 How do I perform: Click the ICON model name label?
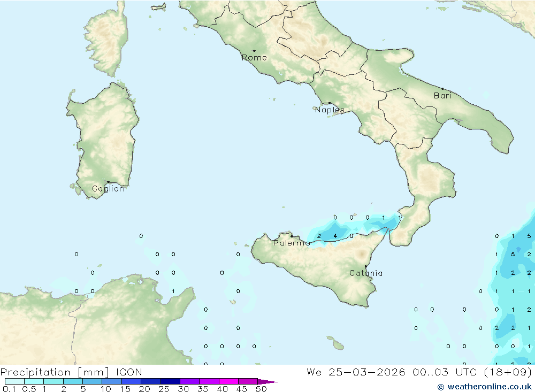[129, 372]
